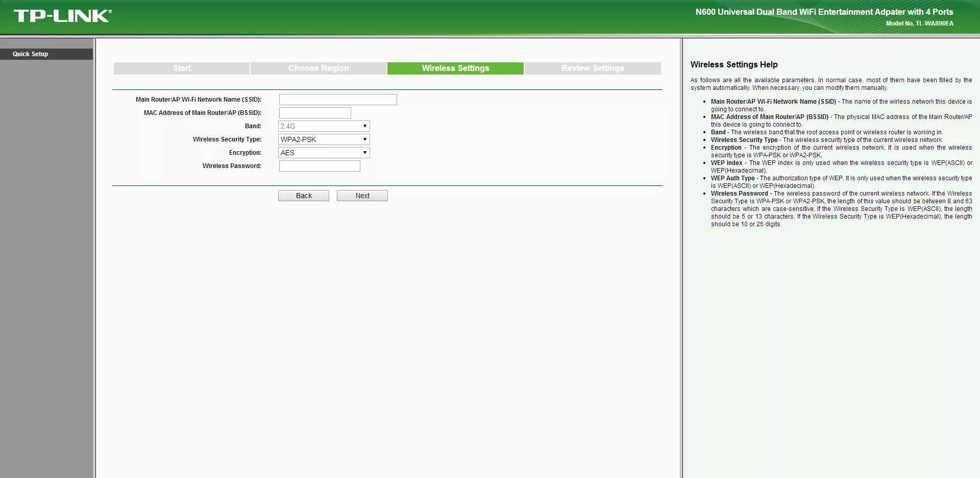Click the 'Main Router/AP Wi-Fi Network Name (SSID):' label
Image resolution: width=980 pixels, height=478 pixels.
(x=199, y=100)
